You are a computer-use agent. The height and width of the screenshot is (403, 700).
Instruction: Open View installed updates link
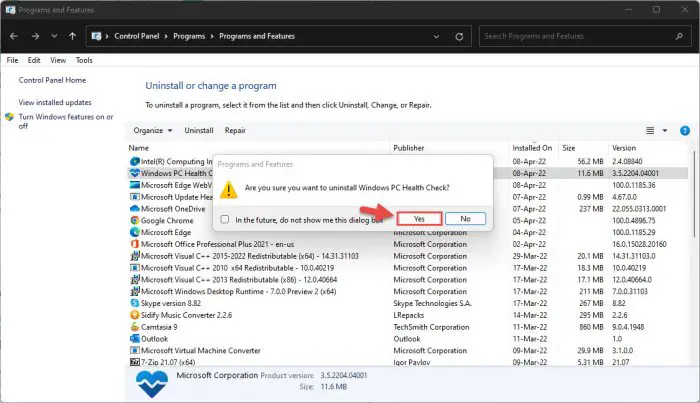pos(55,103)
